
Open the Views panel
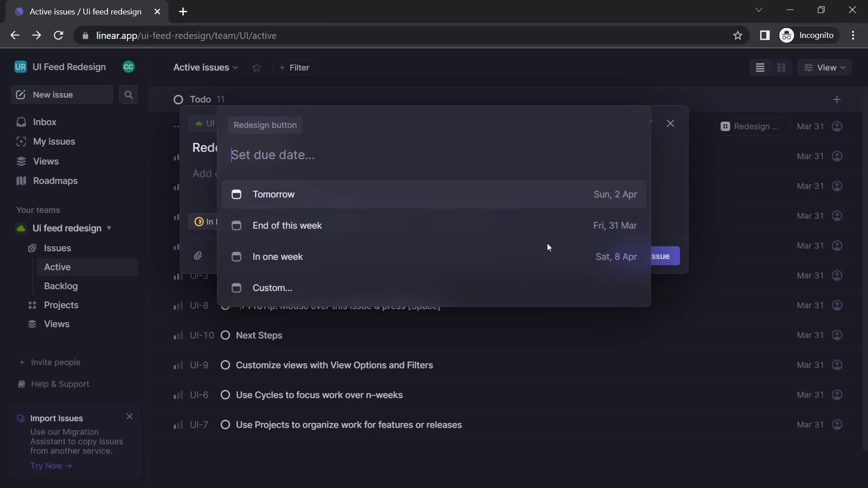coord(46,161)
